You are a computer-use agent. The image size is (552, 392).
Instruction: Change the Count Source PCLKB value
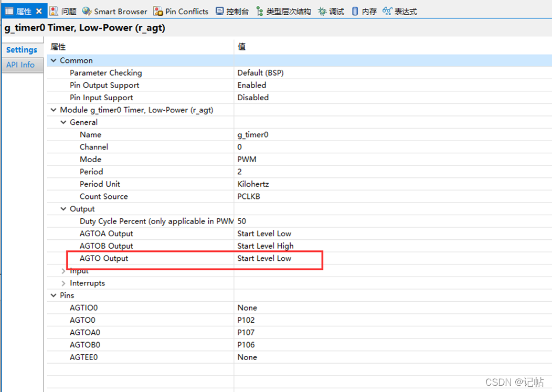coord(249,196)
